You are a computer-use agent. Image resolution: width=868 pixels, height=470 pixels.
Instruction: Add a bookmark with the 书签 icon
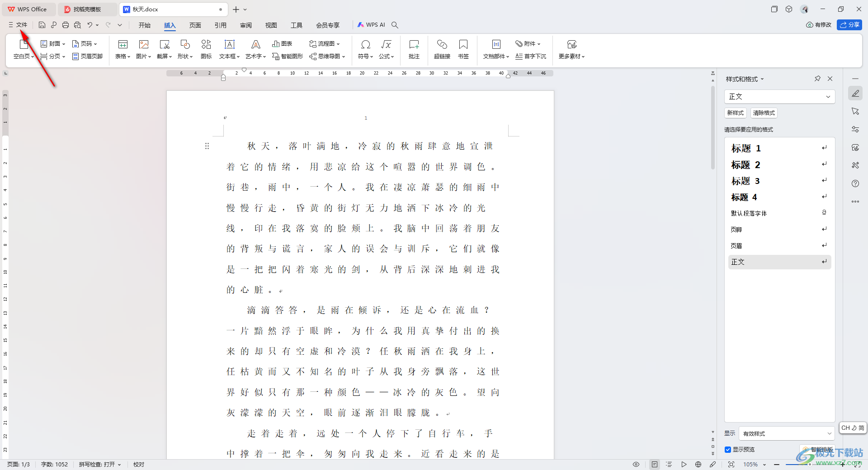tap(463, 44)
